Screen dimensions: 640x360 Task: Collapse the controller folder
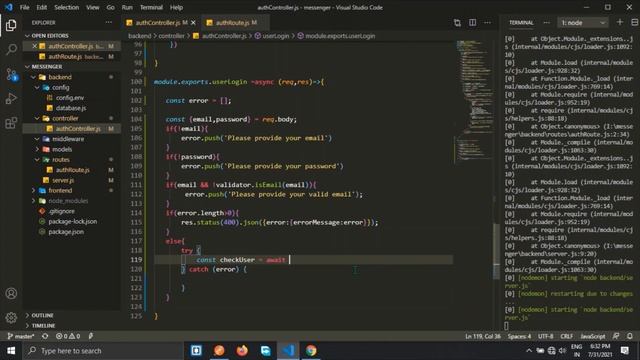[x=65, y=118]
